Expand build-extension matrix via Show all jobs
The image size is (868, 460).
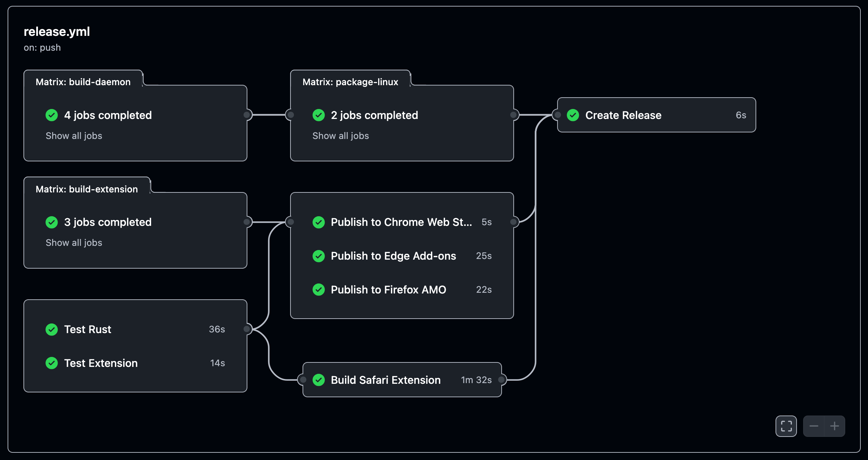tap(74, 243)
